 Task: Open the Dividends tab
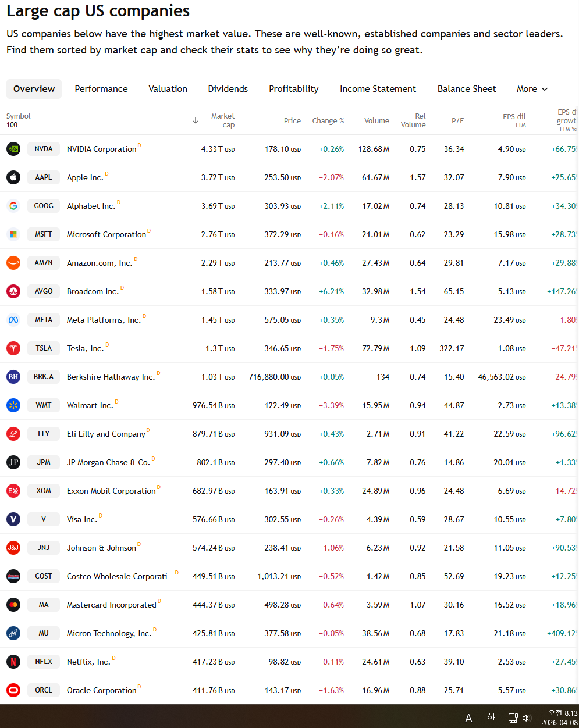pyautogui.click(x=228, y=89)
